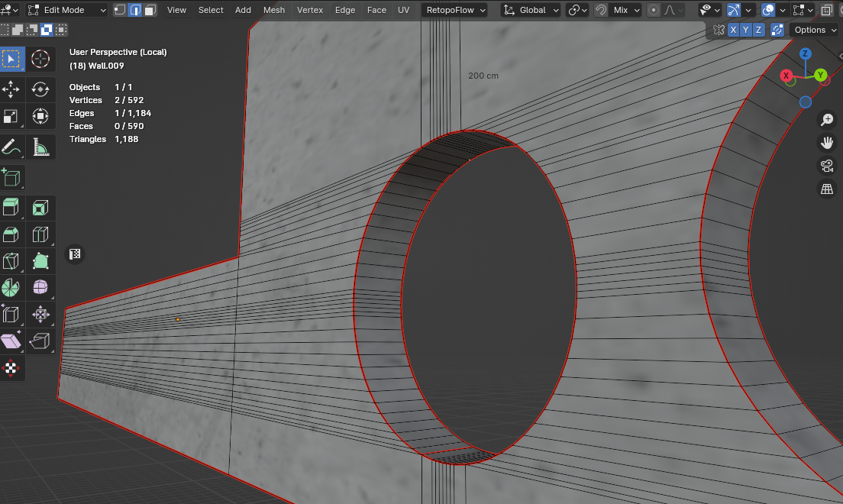Toggle Z axis mirror
The height and width of the screenshot is (504, 843).
758,30
